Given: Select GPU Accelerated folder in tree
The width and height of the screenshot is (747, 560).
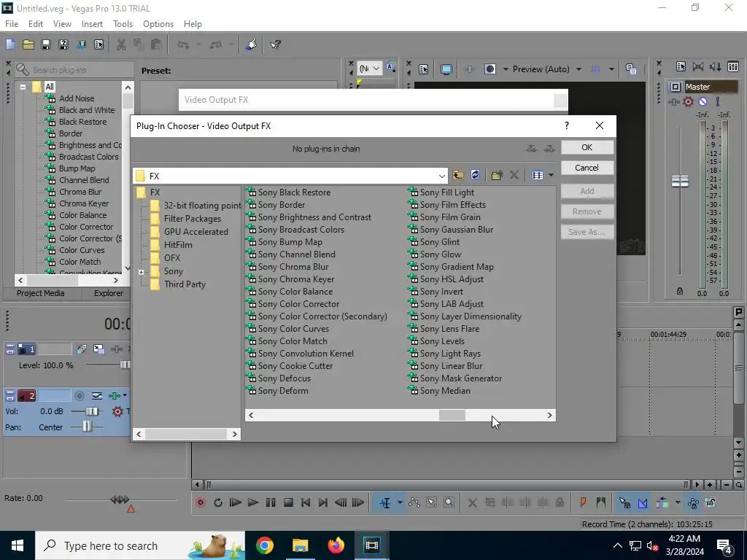Looking at the screenshot, I should pos(196,232).
